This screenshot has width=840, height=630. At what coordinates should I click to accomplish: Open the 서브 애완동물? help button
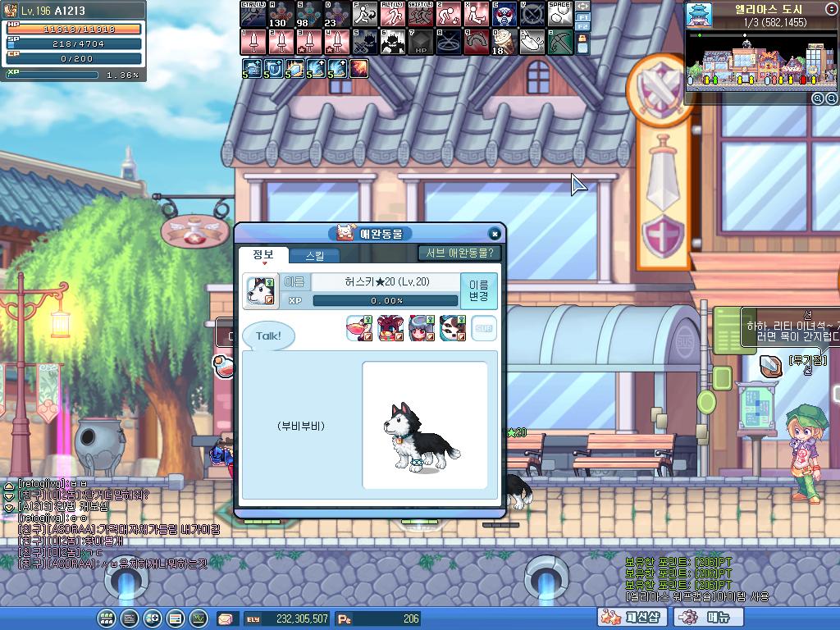click(459, 253)
